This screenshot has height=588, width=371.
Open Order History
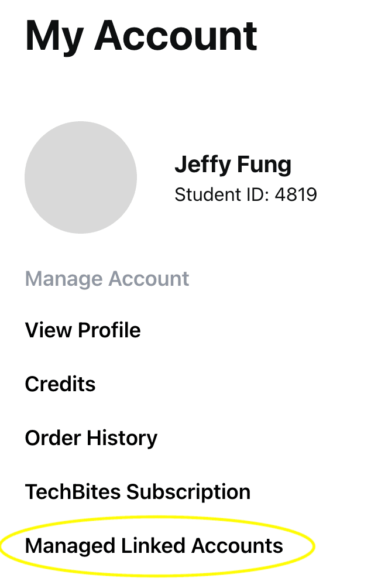coord(91,438)
